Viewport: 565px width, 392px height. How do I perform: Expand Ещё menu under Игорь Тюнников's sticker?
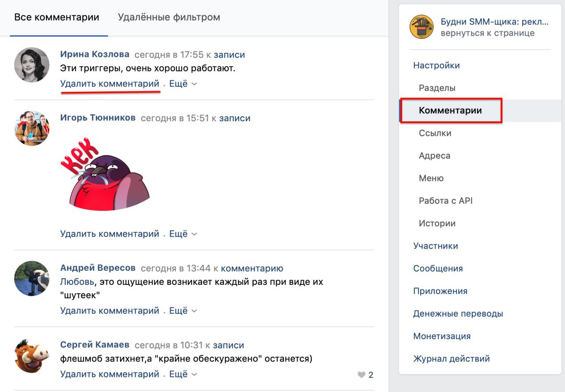click(x=183, y=234)
